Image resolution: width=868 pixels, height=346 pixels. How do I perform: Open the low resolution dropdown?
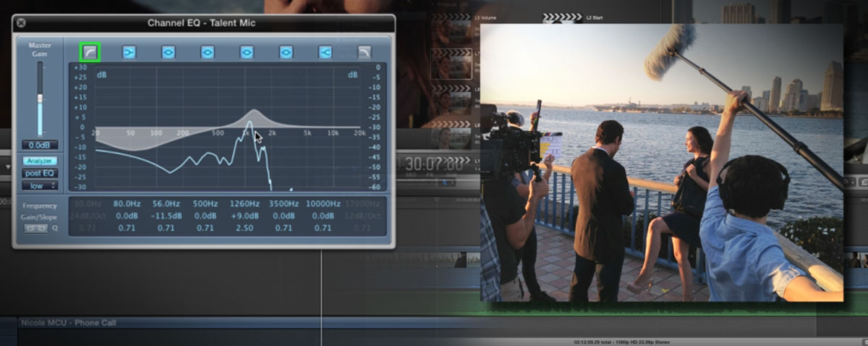[40, 185]
